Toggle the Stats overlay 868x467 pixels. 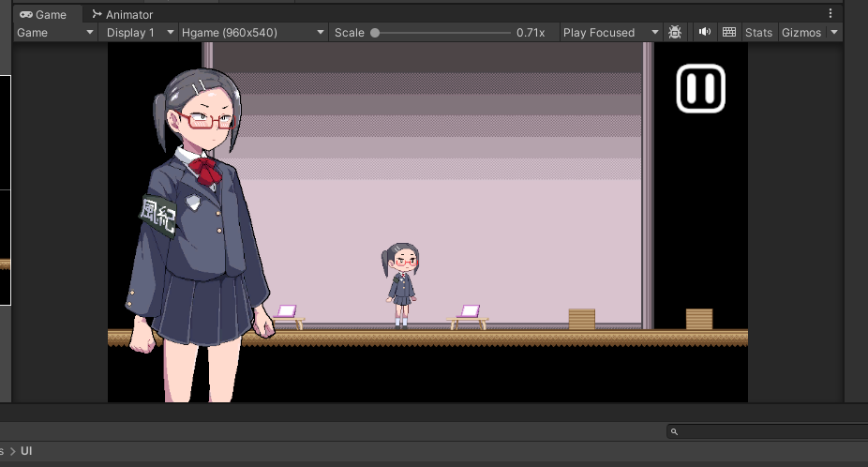click(x=758, y=33)
